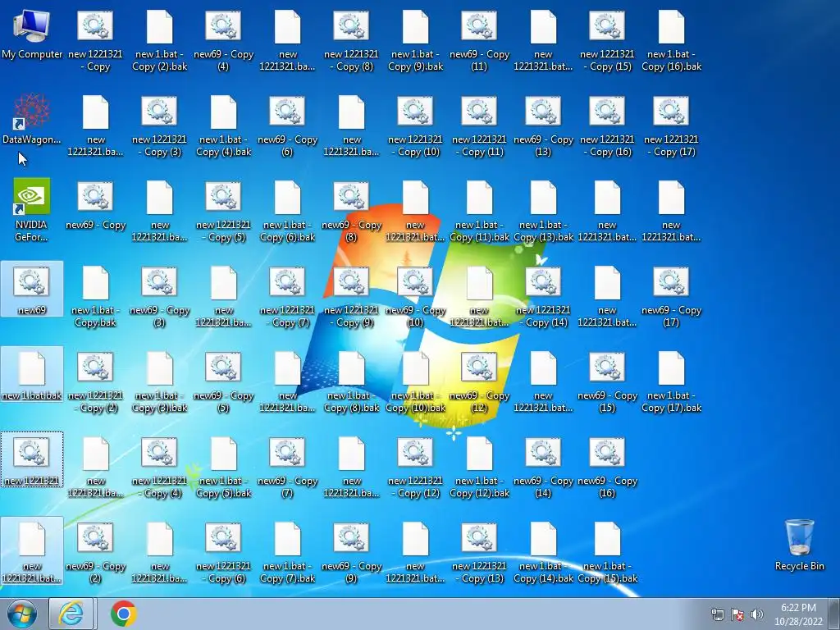840x630 pixels.
Task: Select file new 1.bat - Copy (16).bak
Action: [x=671, y=41]
